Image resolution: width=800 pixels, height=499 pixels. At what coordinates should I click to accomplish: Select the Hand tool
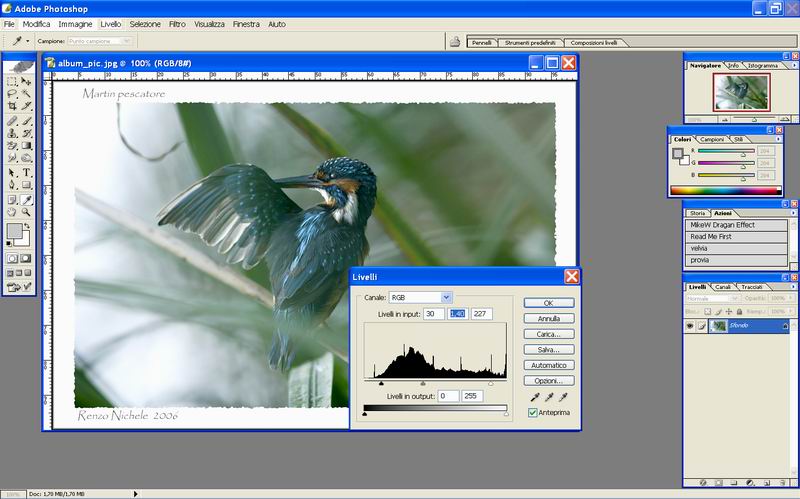pos(12,211)
